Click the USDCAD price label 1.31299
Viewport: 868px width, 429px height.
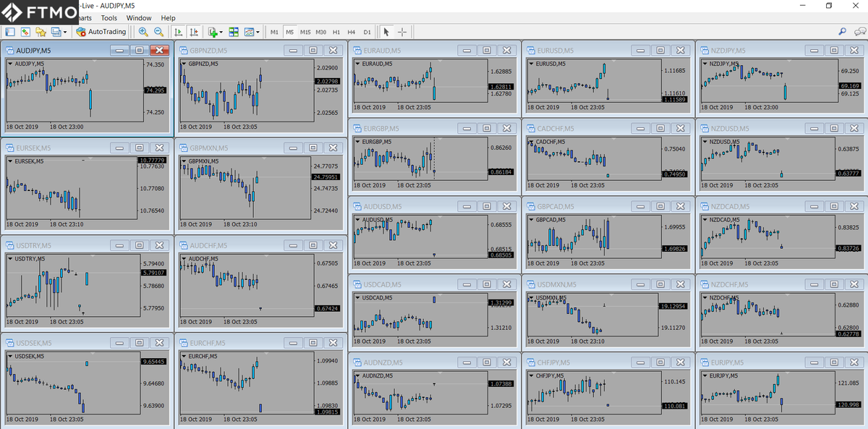(x=501, y=302)
